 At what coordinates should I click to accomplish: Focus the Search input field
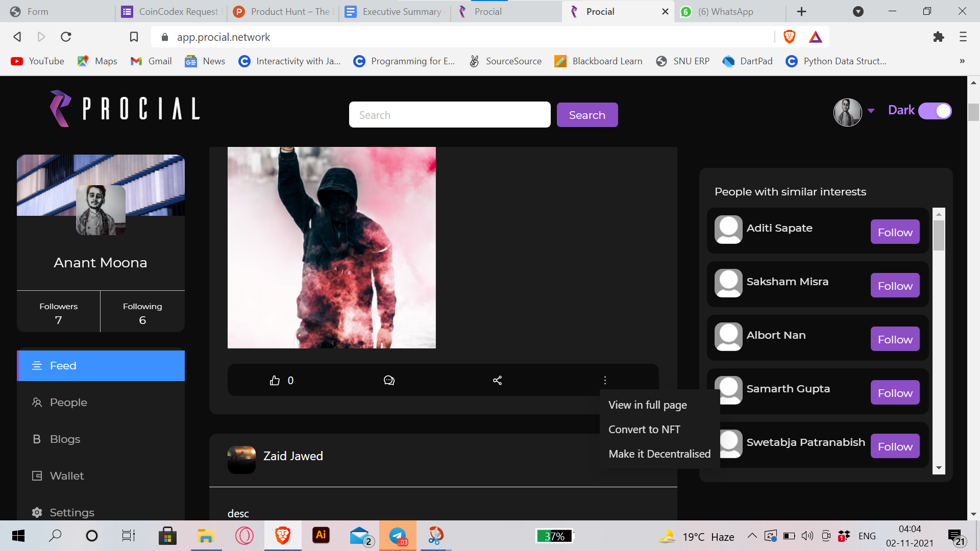click(x=449, y=115)
